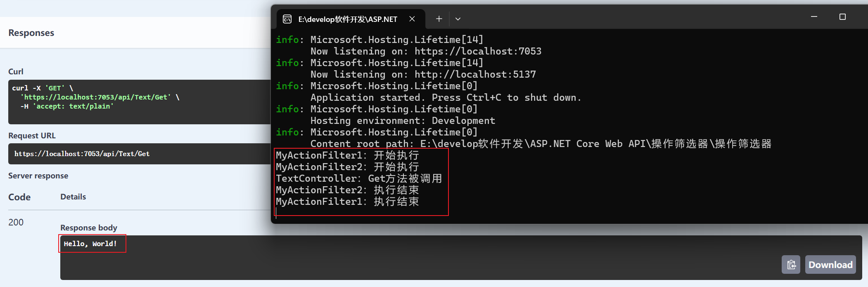Click the Responses section heading
The width and height of the screenshot is (868, 287).
coord(31,33)
